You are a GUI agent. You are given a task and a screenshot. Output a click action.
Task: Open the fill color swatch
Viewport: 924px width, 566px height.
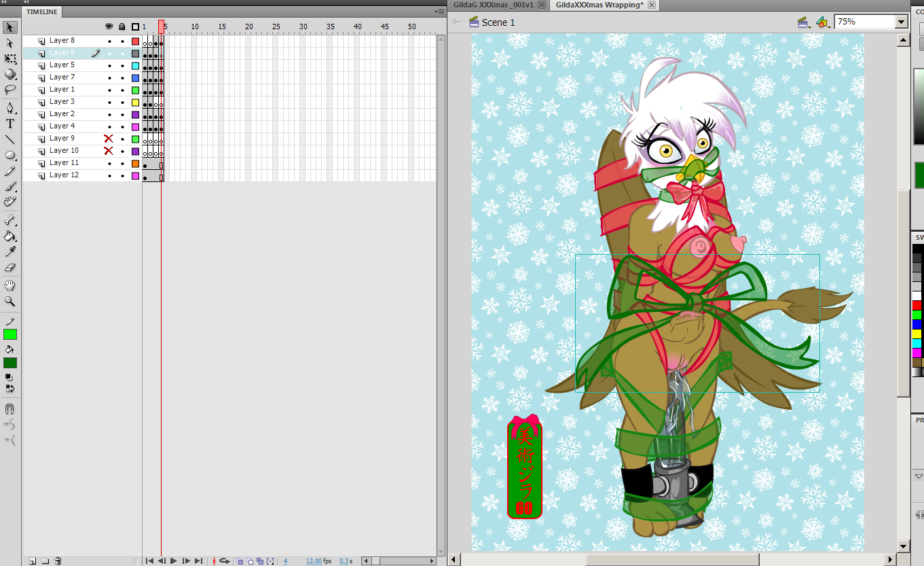tap(10, 363)
